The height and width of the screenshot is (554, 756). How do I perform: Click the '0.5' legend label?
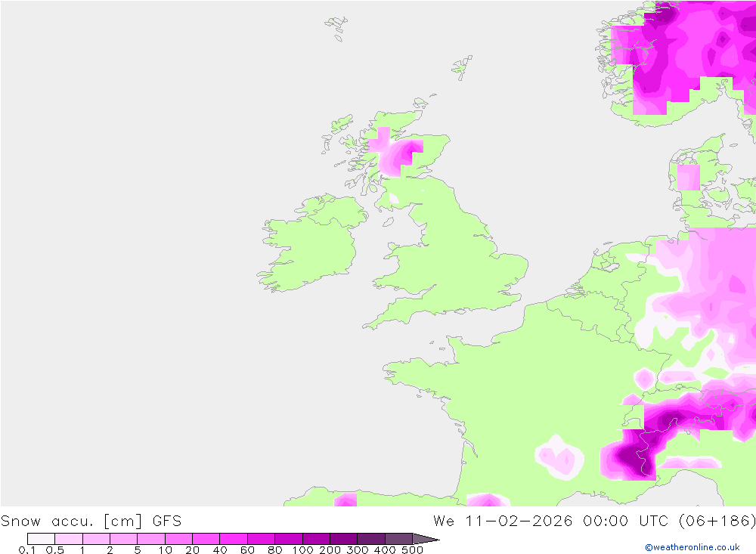tap(55, 549)
